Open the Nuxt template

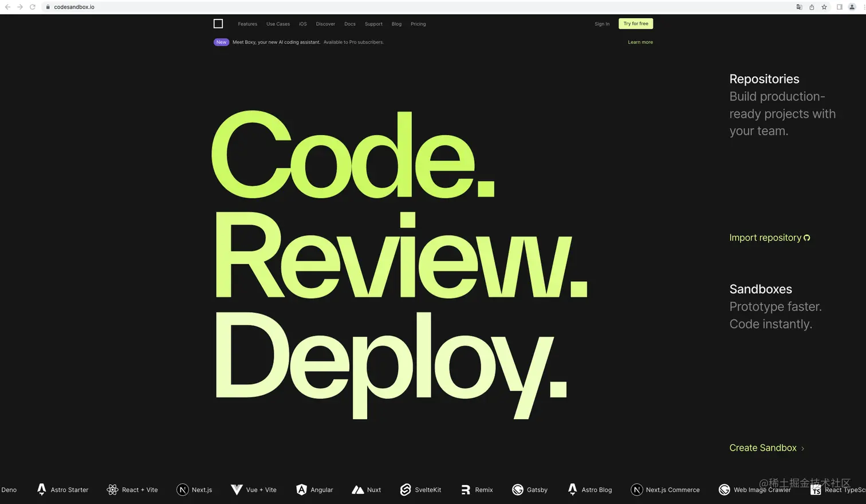pos(359,490)
